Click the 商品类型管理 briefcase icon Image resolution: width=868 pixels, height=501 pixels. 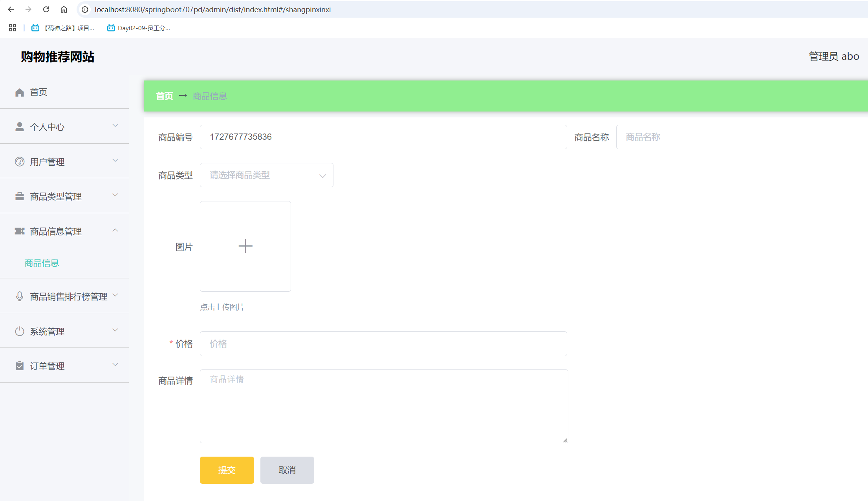coord(20,196)
